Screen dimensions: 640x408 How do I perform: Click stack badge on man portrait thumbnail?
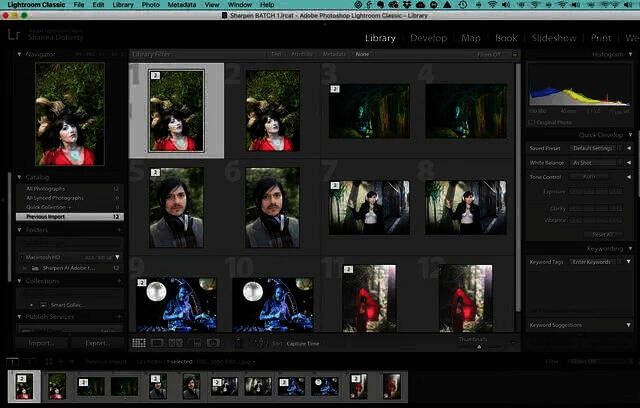(x=155, y=172)
